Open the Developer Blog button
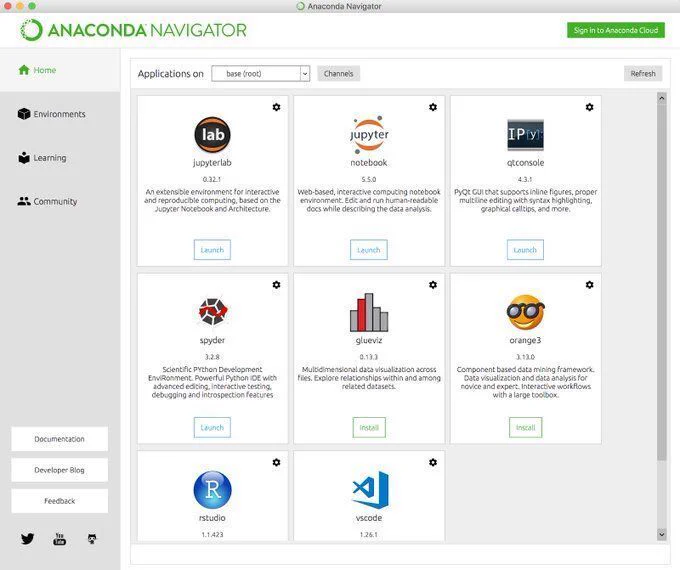Screen dimensions: 680x570 click(59, 470)
